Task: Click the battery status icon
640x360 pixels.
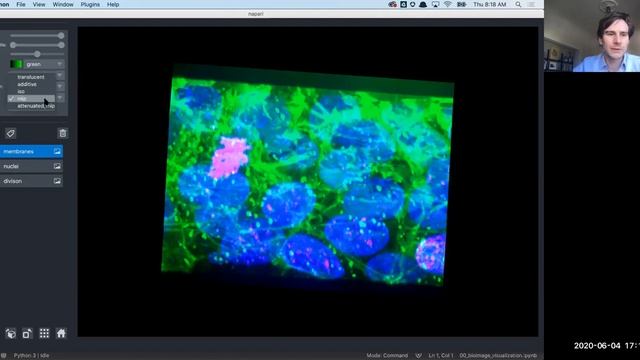Action: pyautogui.click(x=462, y=4)
